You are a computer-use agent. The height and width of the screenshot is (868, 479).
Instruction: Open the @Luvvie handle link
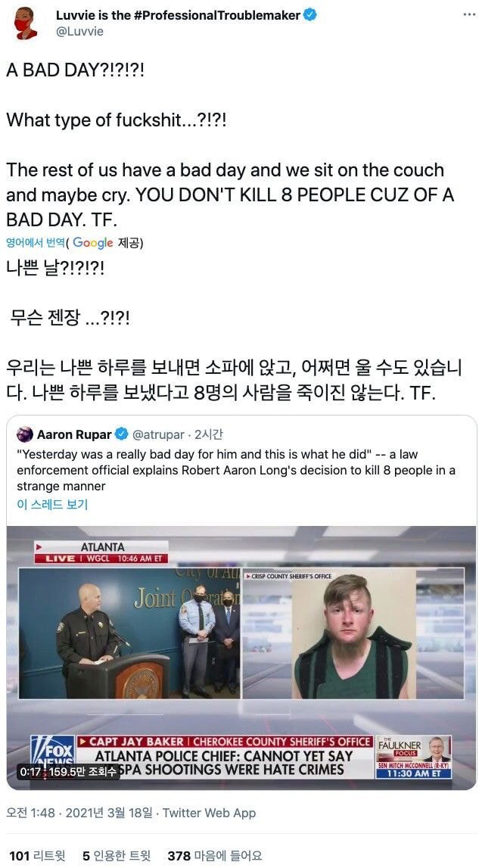click(x=79, y=32)
